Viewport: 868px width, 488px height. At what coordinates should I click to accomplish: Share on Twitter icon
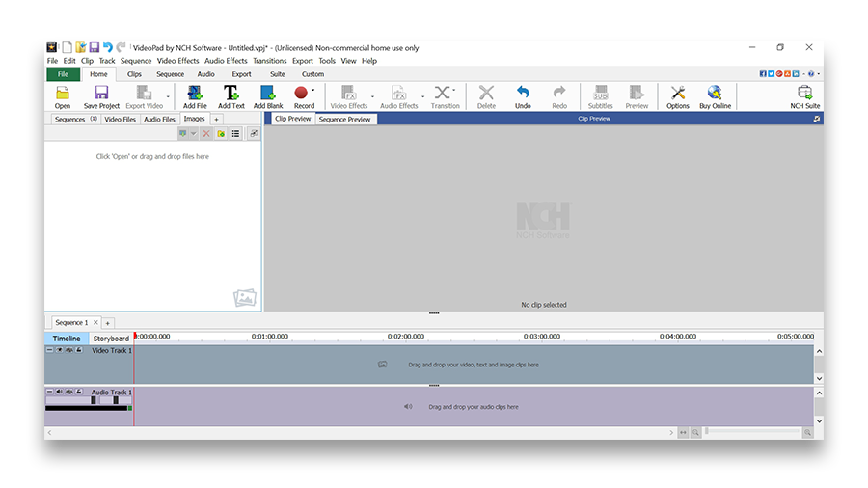click(772, 73)
